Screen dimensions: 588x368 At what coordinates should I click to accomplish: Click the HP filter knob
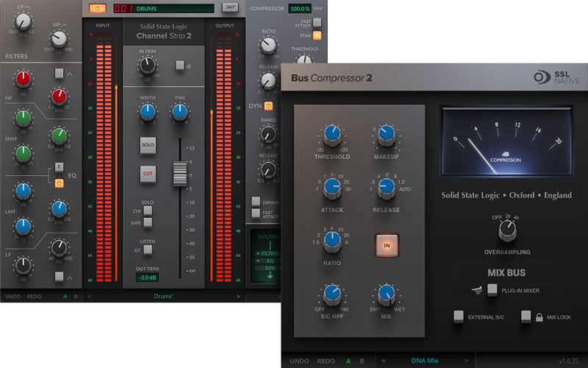click(59, 39)
